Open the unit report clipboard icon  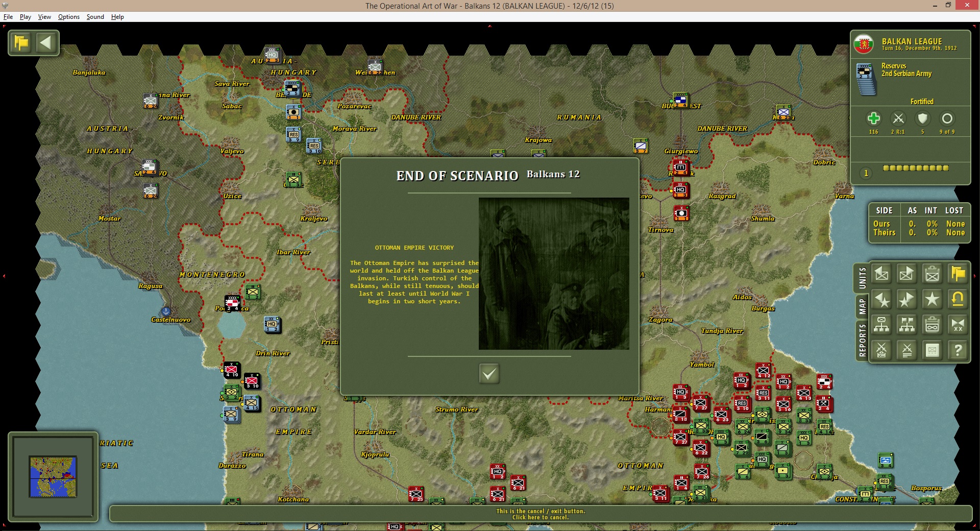933,274
